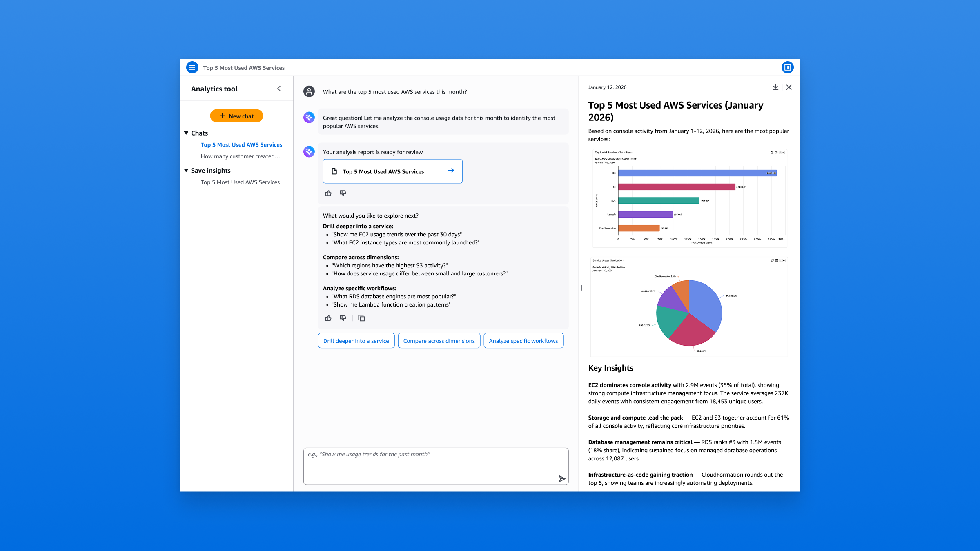Screen dimensions: 980x551
Task: Collapse the Analytics tool sidebar
Action: click(279, 89)
